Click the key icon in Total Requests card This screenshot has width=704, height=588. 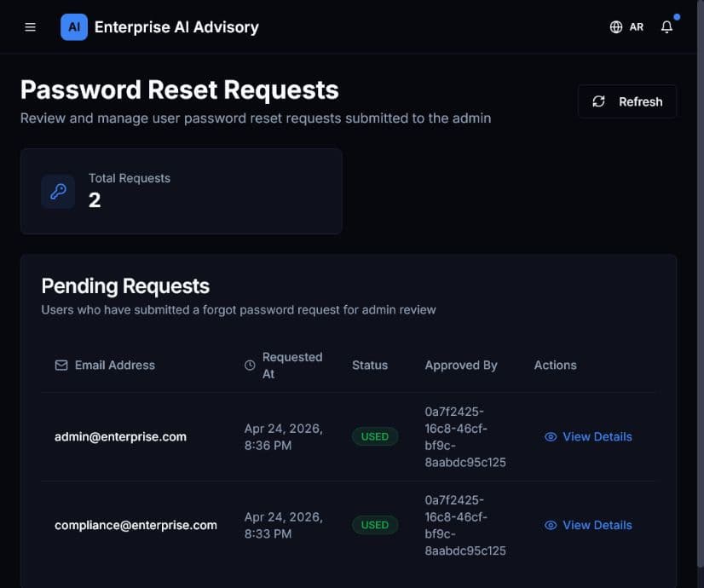pyautogui.click(x=58, y=192)
